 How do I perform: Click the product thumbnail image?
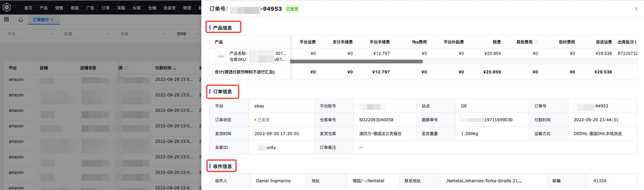tap(221, 56)
